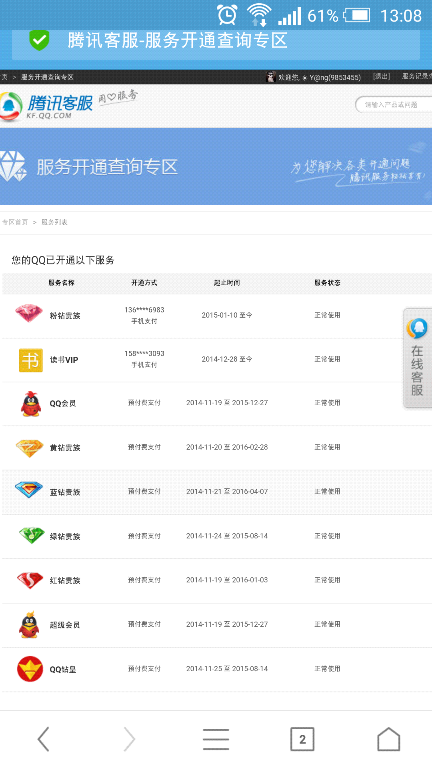Open the browser tabs switcher showing 2
Viewport: 432px width, 768px height.
coord(302,739)
